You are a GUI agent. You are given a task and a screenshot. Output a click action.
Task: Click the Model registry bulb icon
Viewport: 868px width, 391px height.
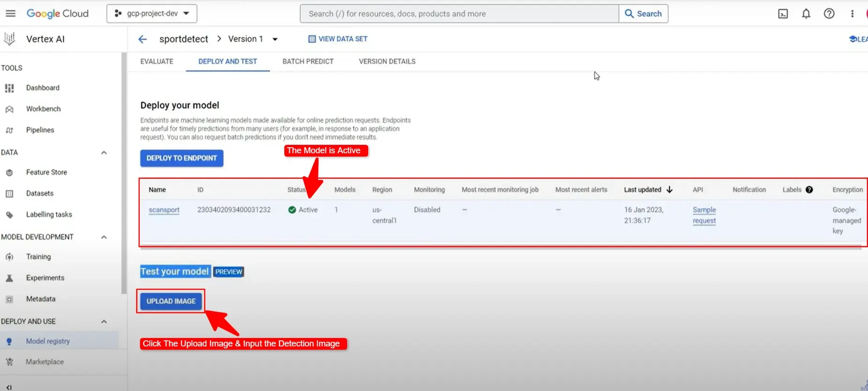point(9,341)
